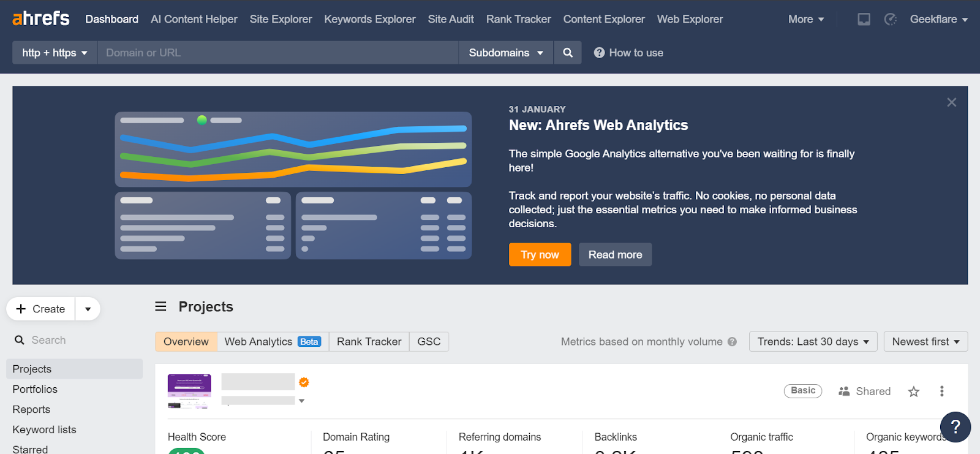
Task: Open Site Audit
Action: click(x=451, y=19)
